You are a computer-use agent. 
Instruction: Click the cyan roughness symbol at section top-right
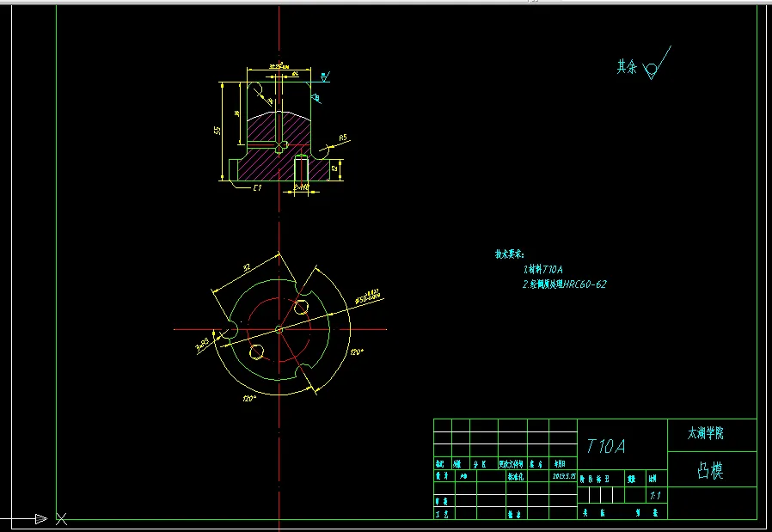(x=324, y=76)
